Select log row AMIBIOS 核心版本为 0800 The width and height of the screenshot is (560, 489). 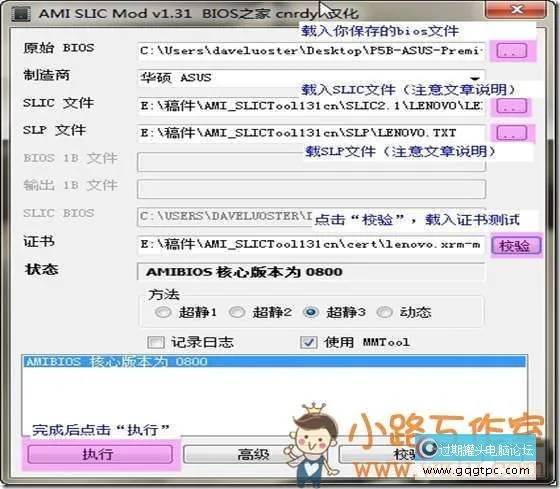pos(274,361)
